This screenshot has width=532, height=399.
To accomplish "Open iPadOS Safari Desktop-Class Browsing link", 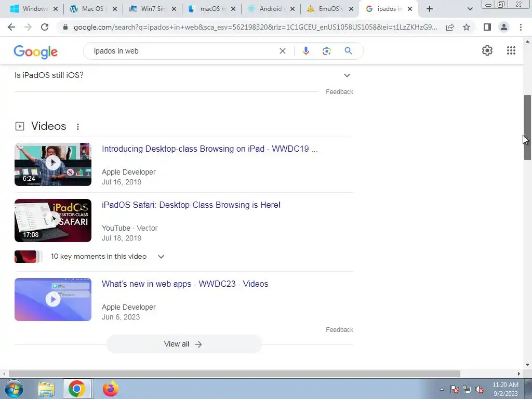I will pyautogui.click(x=191, y=205).
